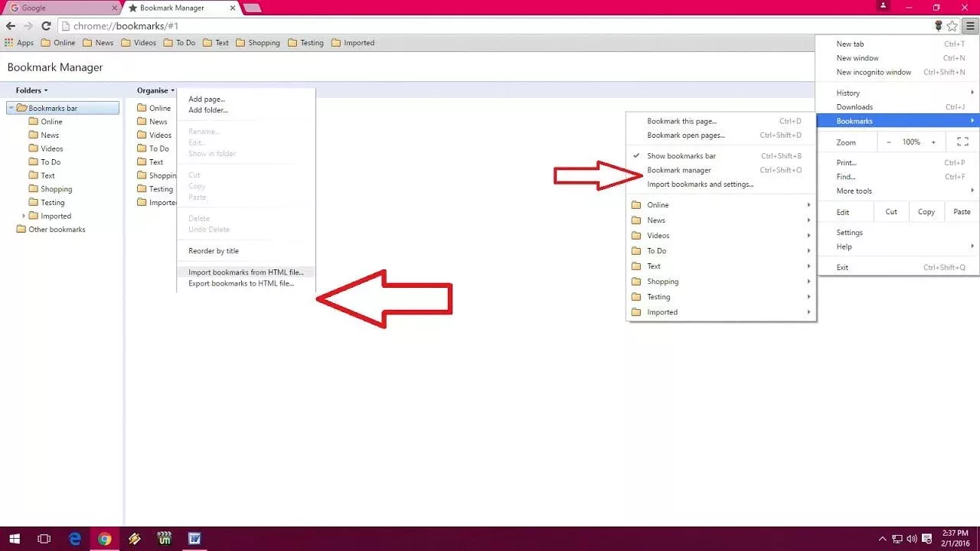Viewport: 980px width, 551px height.
Task: Increase zoom with the plus control
Action: (x=933, y=142)
